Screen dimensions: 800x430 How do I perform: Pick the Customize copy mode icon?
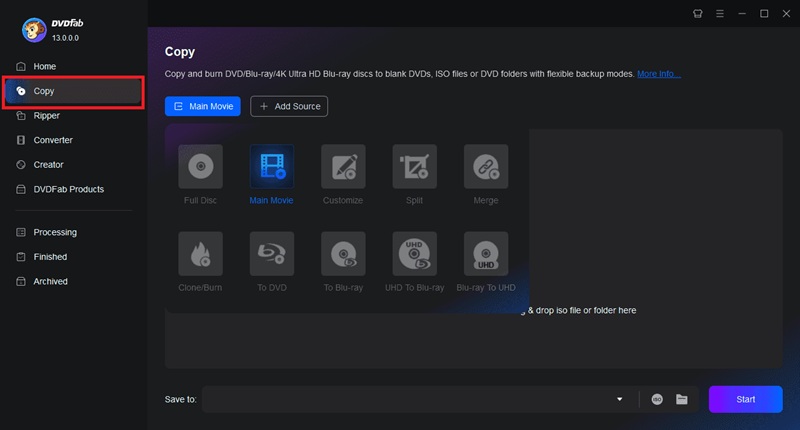point(343,166)
